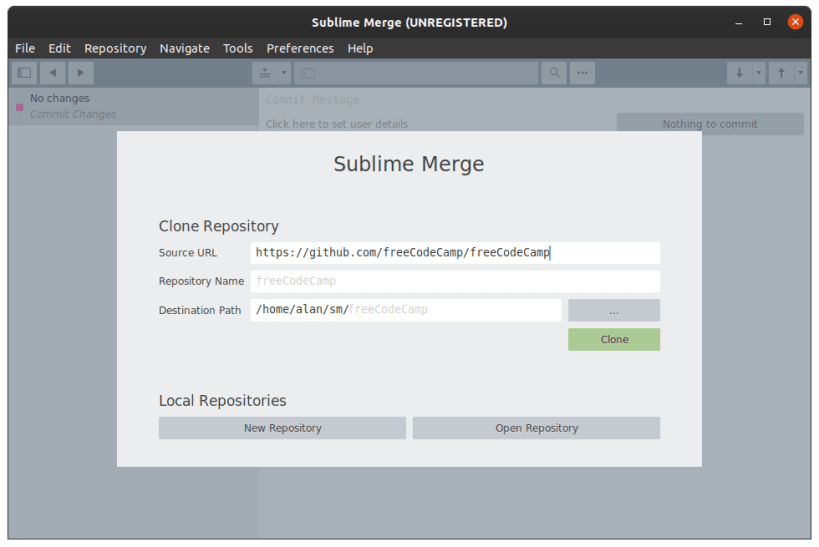Open the three-dots more options icon

point(582,73)
